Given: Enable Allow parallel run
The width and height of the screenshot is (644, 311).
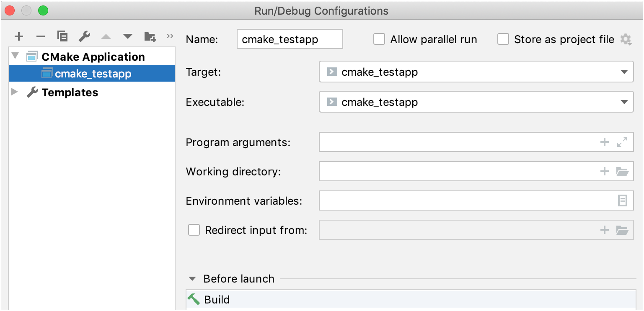Looking at the screenshot, I should 379,39.
